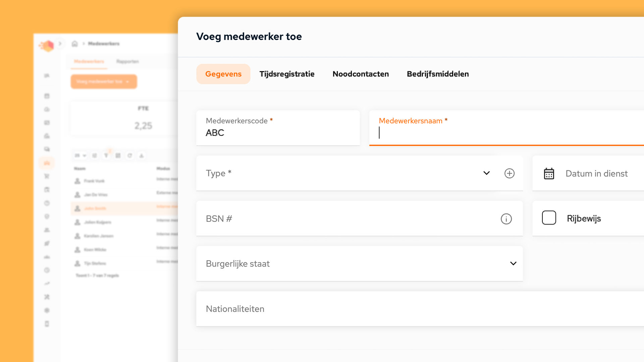Expand sidebar with the chevron next to logo

[60, 44]
